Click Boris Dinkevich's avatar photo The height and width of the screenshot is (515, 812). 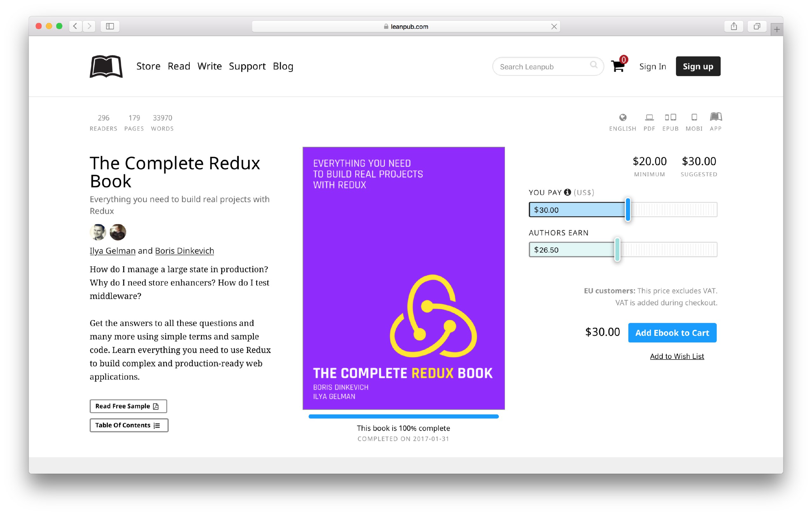pyautogui.click(x=118, y=232)
